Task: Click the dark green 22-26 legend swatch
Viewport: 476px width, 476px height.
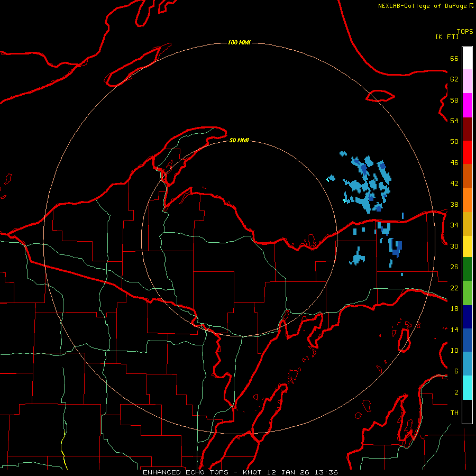Action: pos(467,269)
